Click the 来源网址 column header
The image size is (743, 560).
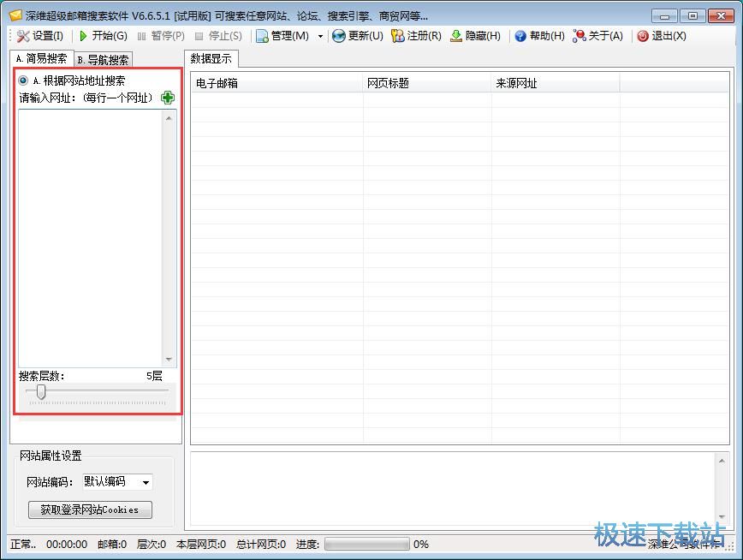click(x=556, y=83)
